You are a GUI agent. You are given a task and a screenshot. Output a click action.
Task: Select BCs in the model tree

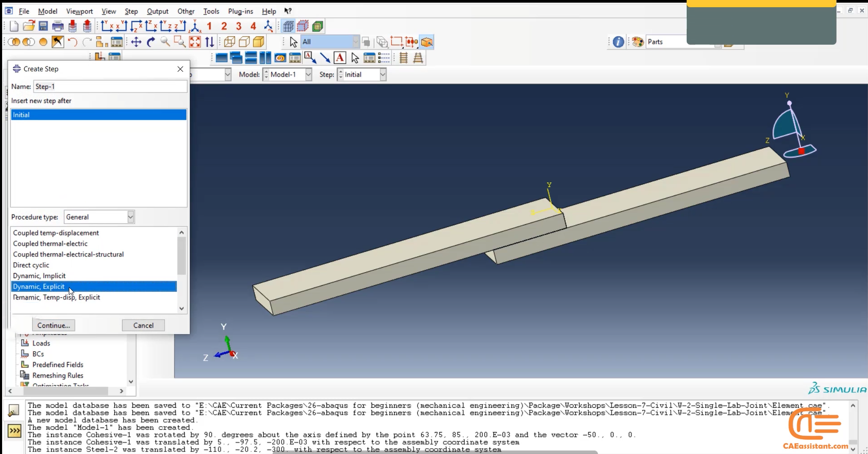click(x=38, y=354)
